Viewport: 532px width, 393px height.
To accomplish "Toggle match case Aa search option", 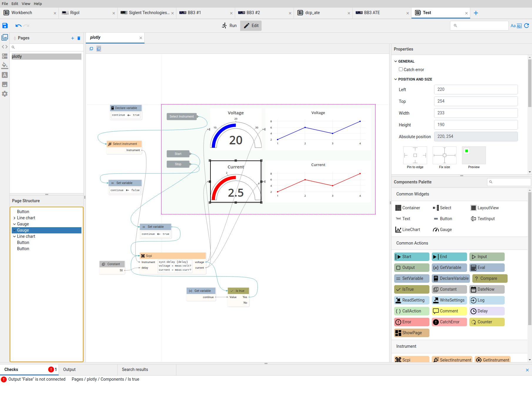I will [513, 26].
